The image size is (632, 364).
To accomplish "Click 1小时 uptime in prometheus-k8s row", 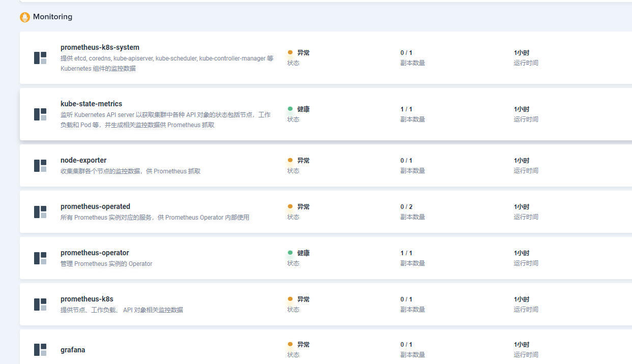I will tap(522, 299).
